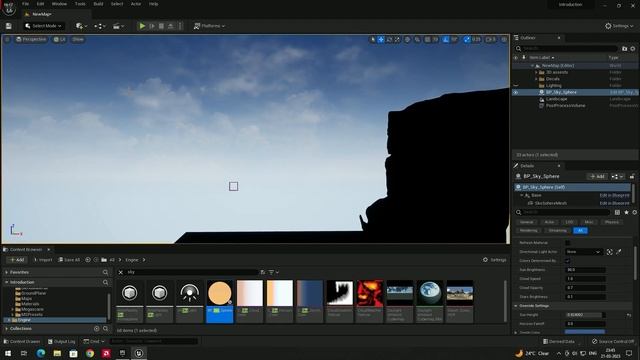Open the Settings menu in the main toolbar
The image size is (640, 360).
[619, 26]
